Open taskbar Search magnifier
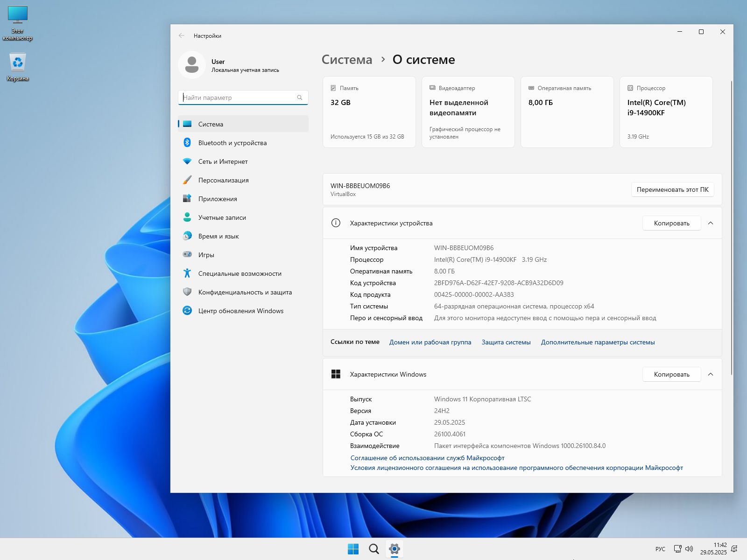Viewport: 747px width, 560px height. tap(374, 549)
